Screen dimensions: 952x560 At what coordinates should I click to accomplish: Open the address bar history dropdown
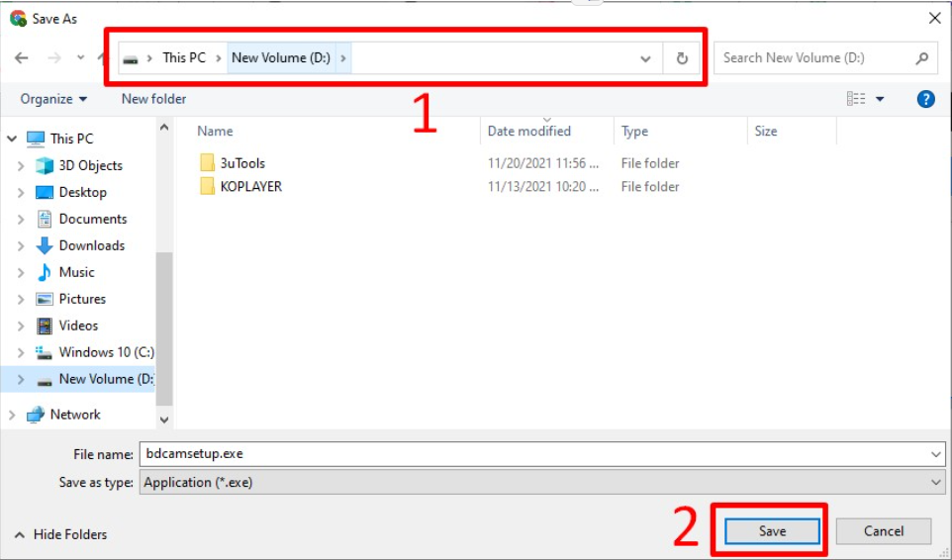point(645,58)
